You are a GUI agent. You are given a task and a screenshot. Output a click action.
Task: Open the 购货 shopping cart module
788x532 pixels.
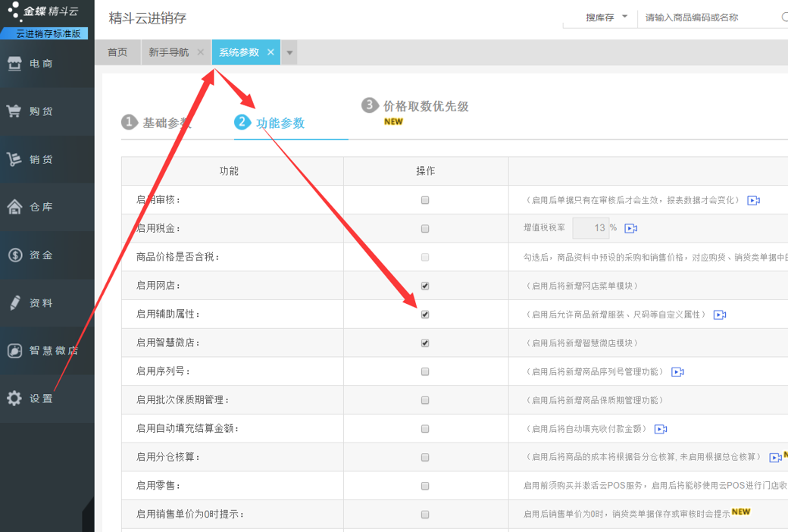pyautogui.click(x=47, y=111)
